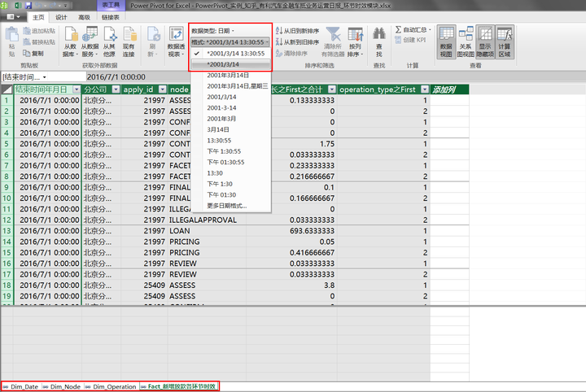This screenshot has width=586, height=392.
Task: Choose format 2001年3月14日
Action: 230,75
